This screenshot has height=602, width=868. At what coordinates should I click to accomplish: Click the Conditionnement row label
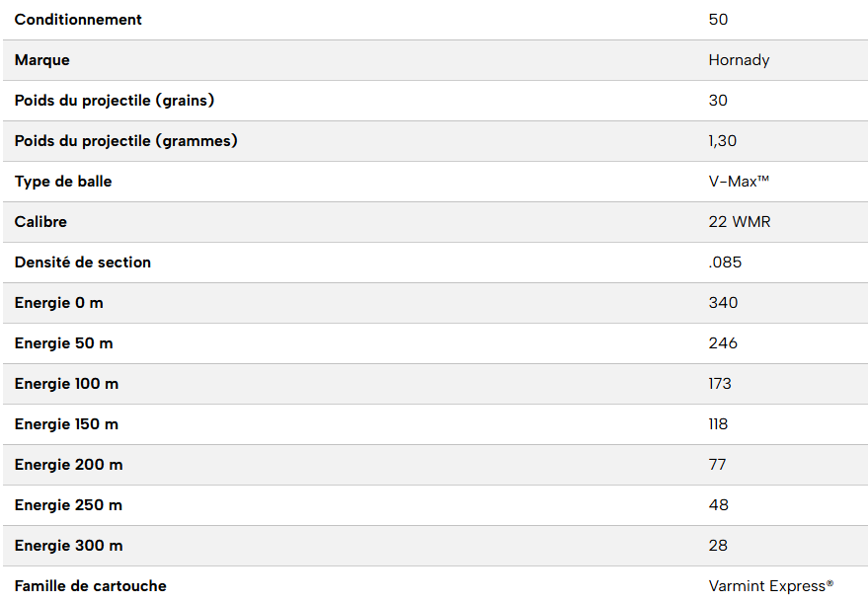[x=78, y=20]
